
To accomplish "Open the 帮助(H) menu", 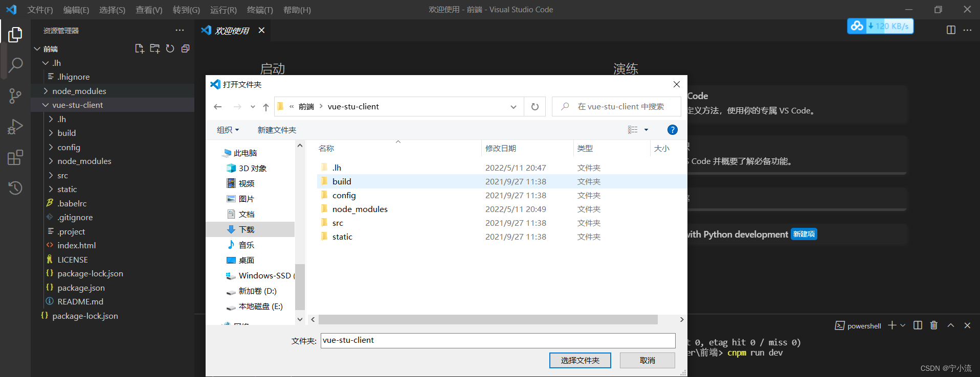I will click(297, 10).
